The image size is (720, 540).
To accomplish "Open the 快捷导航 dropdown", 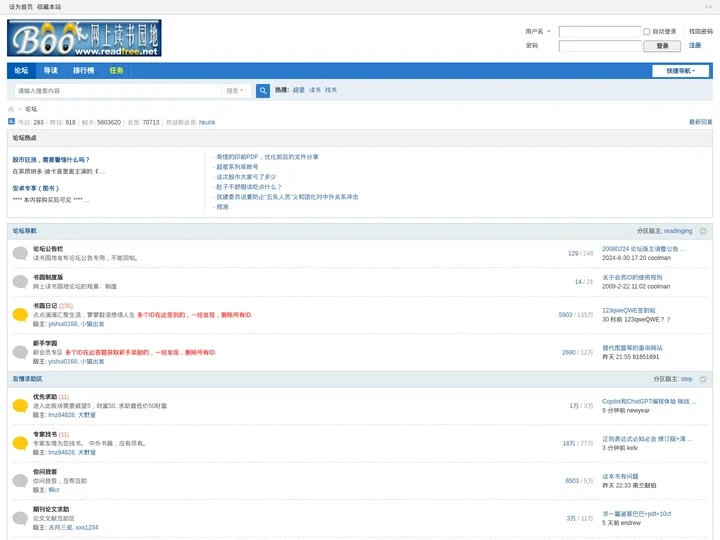I will 681,71.
